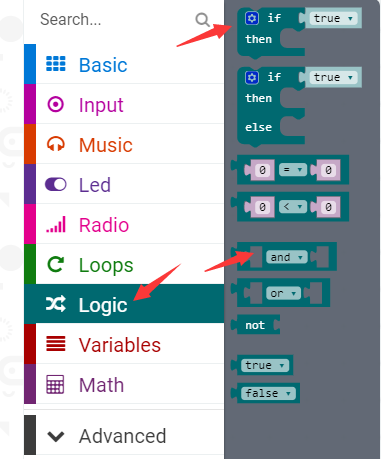Click the Music headphones icon

[x=56, y=144]
